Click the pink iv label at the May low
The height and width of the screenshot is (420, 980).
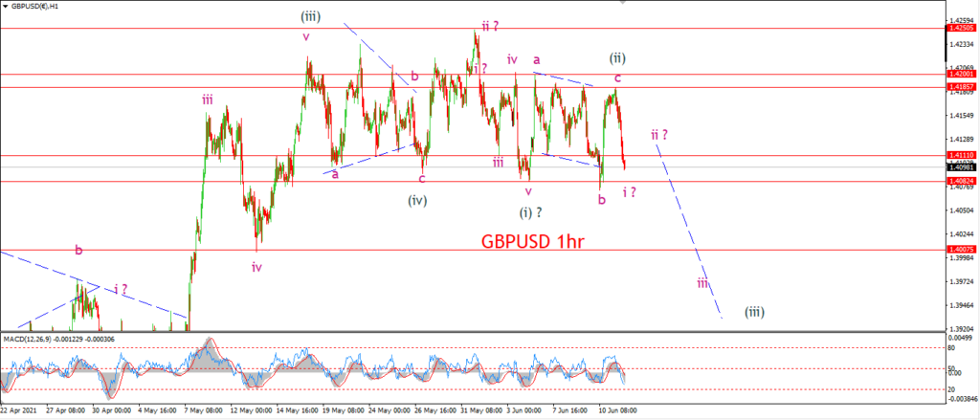(x=256, y=267)
